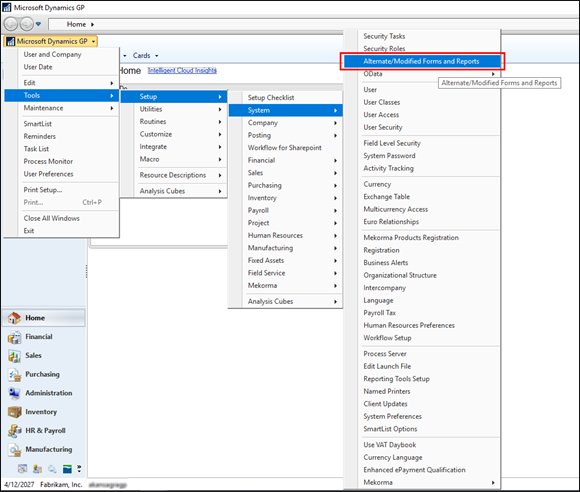Expand the Utilities submenu

coord(174,109)
